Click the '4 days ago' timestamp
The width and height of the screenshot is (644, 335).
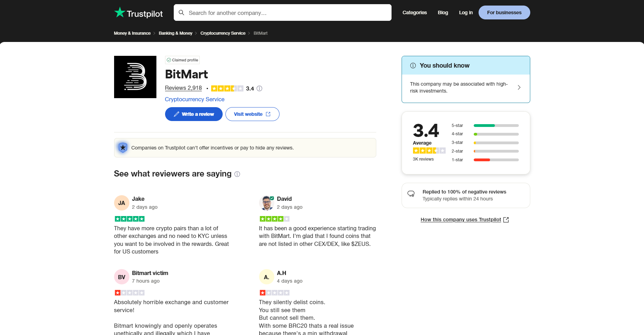pos(290,281)
